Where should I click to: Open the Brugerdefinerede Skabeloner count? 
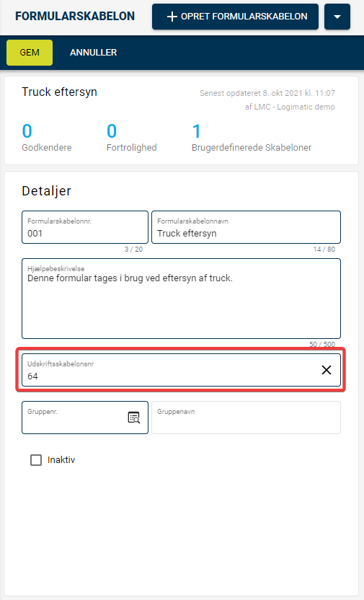pyautogui.click(x=197, y=131)
